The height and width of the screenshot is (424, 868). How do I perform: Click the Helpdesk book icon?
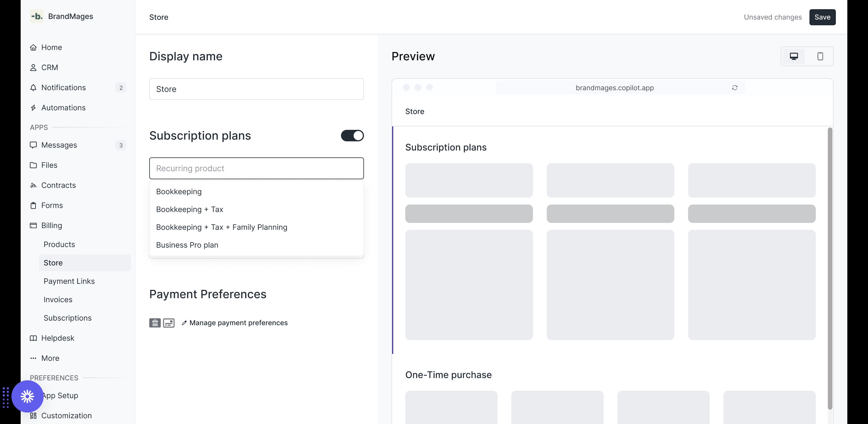33,338
